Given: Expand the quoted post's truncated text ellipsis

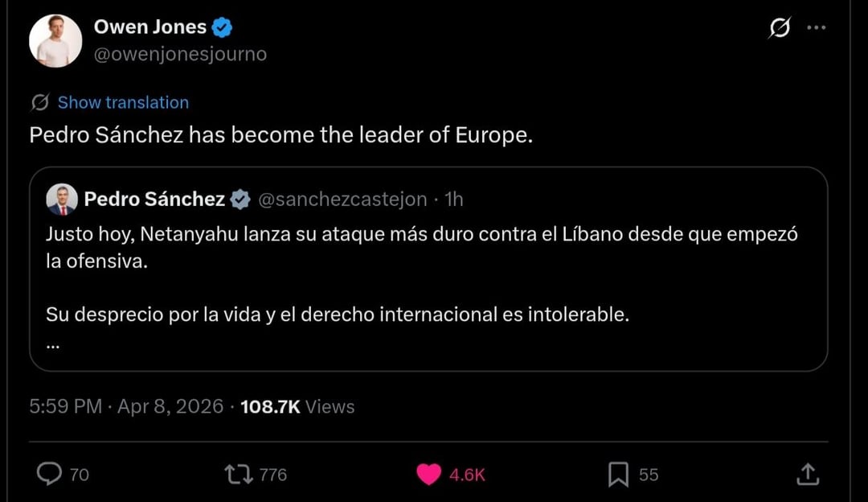Looking at the screenshot, I should click(53, 346).
